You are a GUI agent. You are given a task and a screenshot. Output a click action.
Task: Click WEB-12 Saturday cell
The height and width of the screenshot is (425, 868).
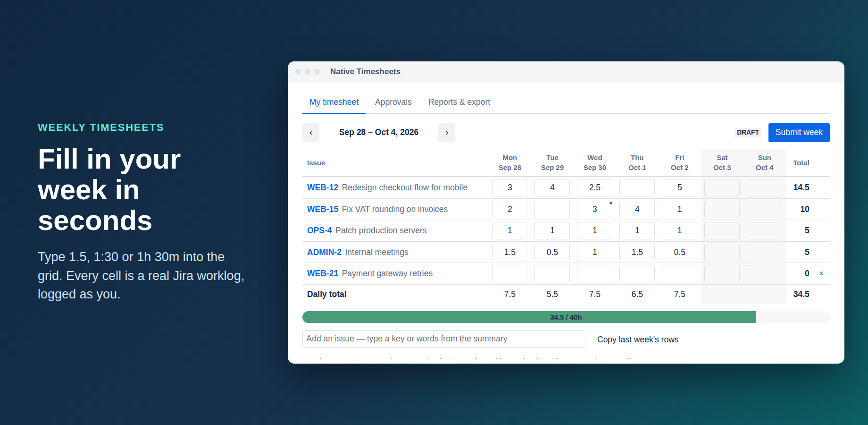tap(722, 187)
